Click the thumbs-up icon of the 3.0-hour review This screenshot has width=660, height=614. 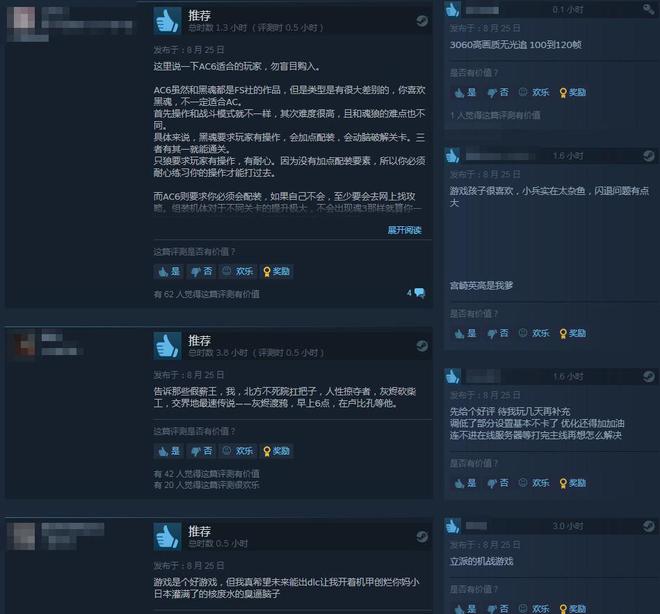click(x=452, y=526)
